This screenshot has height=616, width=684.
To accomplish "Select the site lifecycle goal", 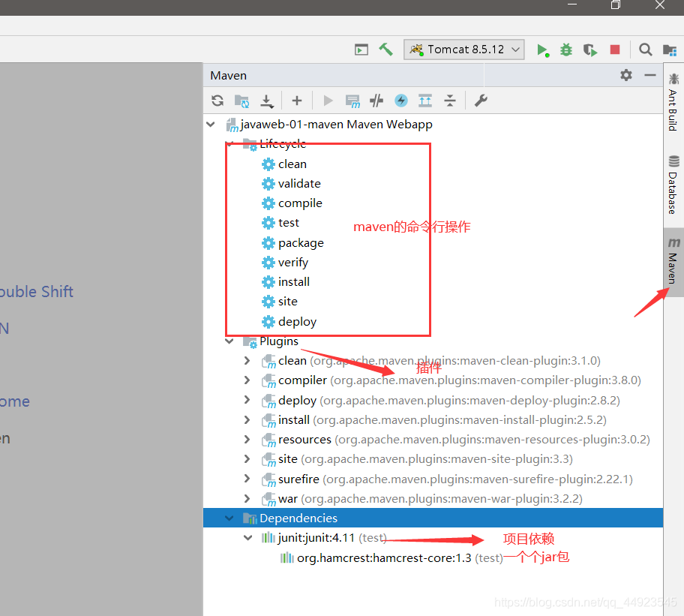I will click(280, 302).
